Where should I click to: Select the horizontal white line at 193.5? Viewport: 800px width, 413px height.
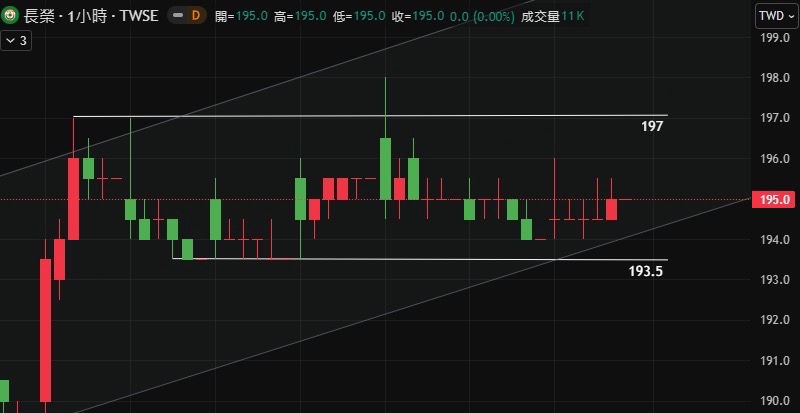click(420, 259)
